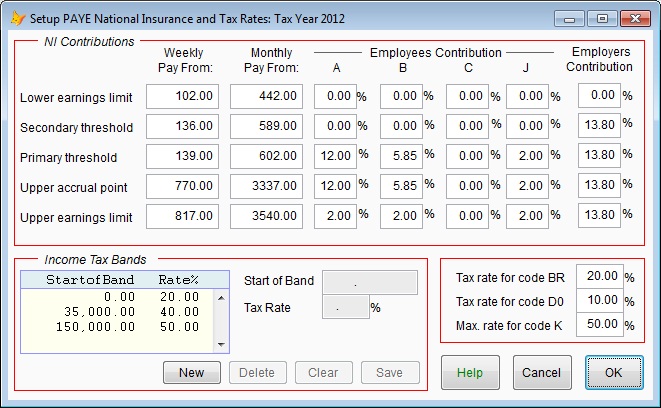Click the Tax Rate input field
Image resolution: width=661 pixels, height=408 pixels.
(x=346, y=307)
